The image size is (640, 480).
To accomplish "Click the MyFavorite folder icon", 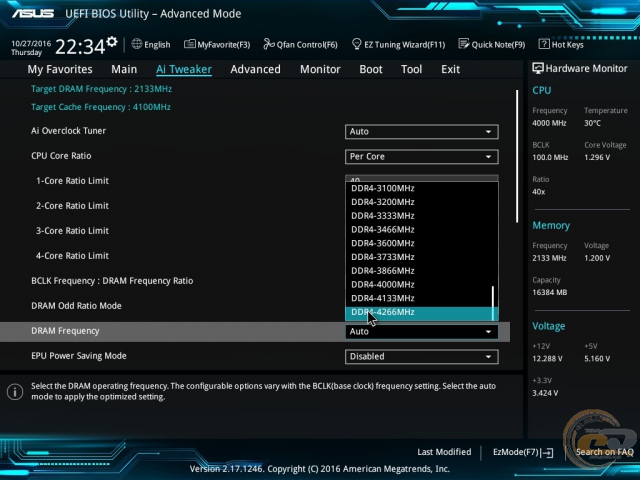I will [x=189, y=44].
